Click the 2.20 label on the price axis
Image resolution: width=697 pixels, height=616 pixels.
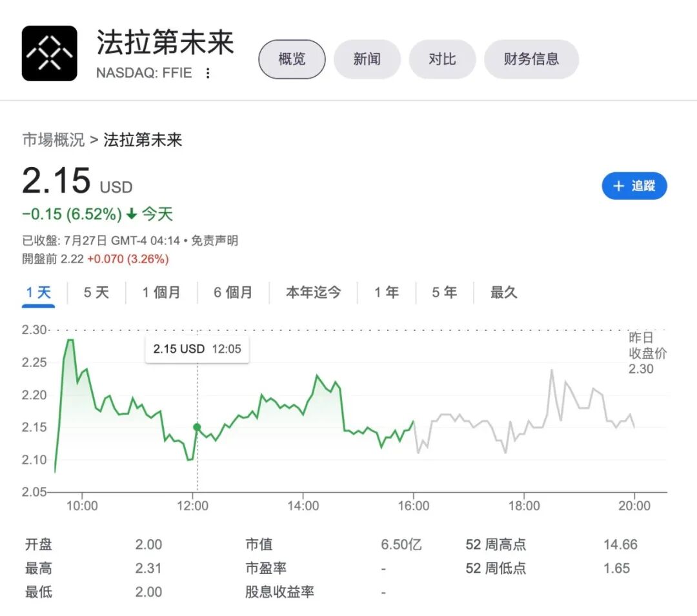coord(34,395)
